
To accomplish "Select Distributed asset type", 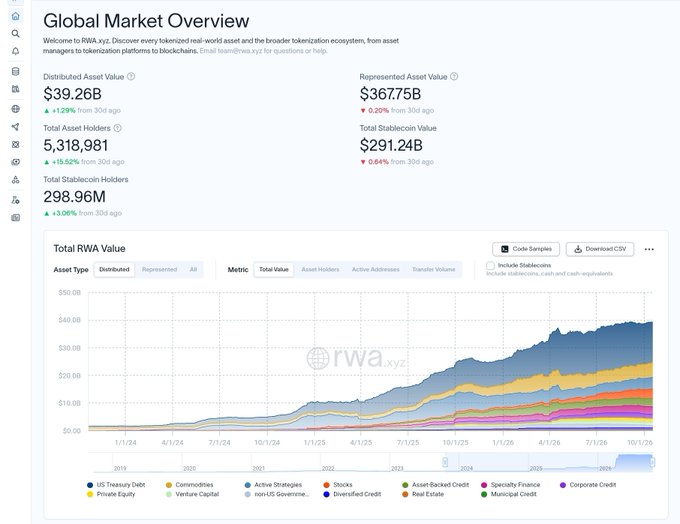I will click(114, 269).
